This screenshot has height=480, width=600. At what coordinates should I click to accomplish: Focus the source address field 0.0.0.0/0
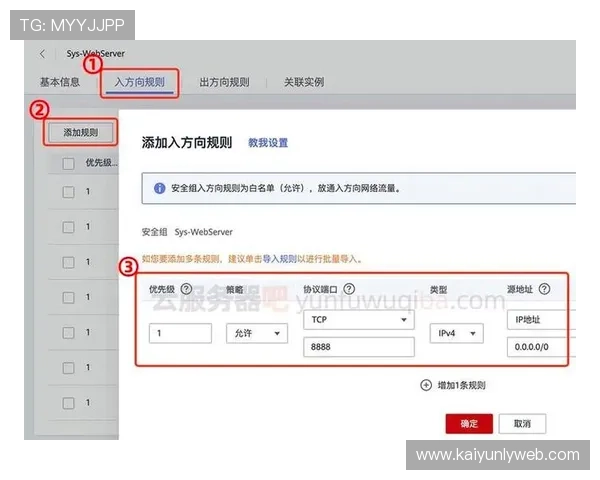click(x=541, y=347)
